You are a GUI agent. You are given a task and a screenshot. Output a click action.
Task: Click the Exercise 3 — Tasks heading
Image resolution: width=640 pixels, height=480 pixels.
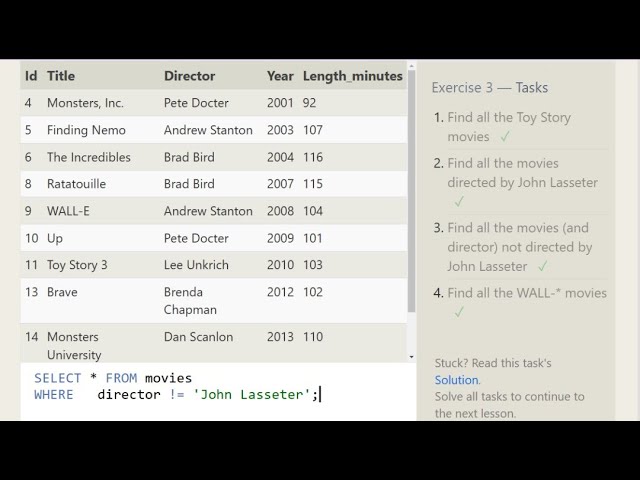pos(489,88)
